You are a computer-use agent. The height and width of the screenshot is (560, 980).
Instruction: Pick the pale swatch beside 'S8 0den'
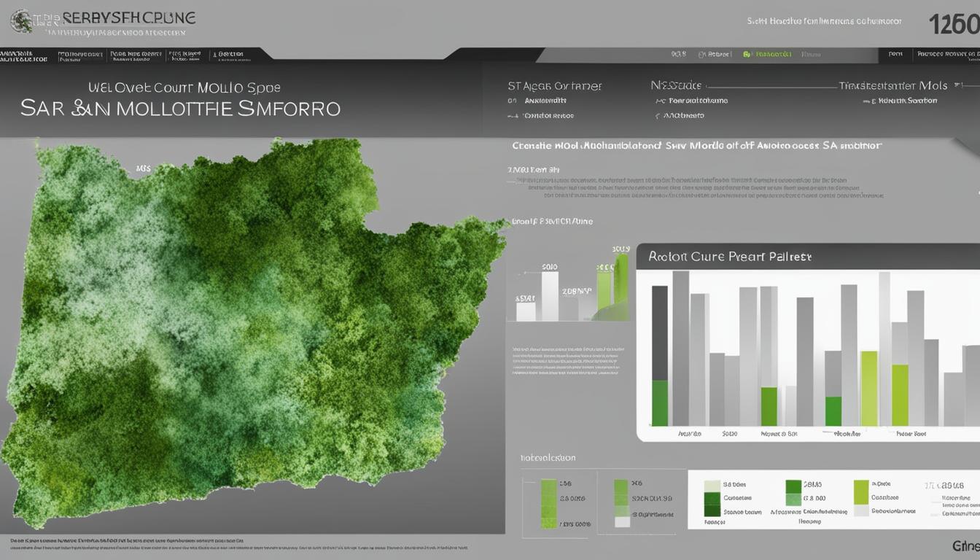click(712, 486)
